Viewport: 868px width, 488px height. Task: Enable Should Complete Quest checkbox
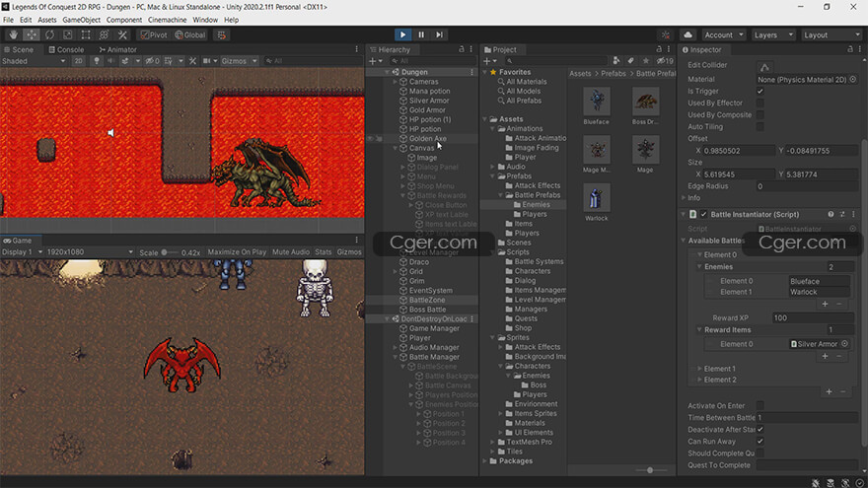760,453
